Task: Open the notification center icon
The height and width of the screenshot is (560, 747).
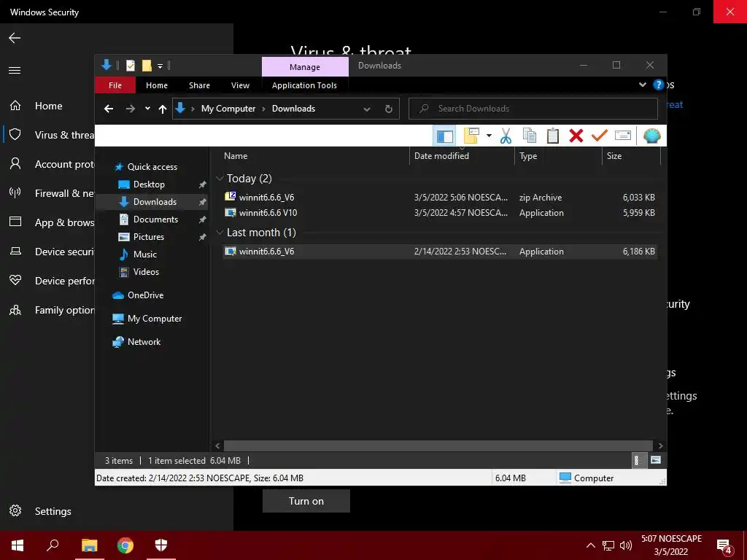Action: tap(724, 545)
